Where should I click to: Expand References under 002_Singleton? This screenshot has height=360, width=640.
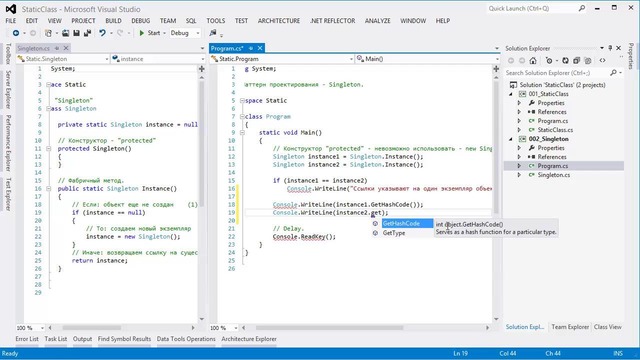pos(519,157)
